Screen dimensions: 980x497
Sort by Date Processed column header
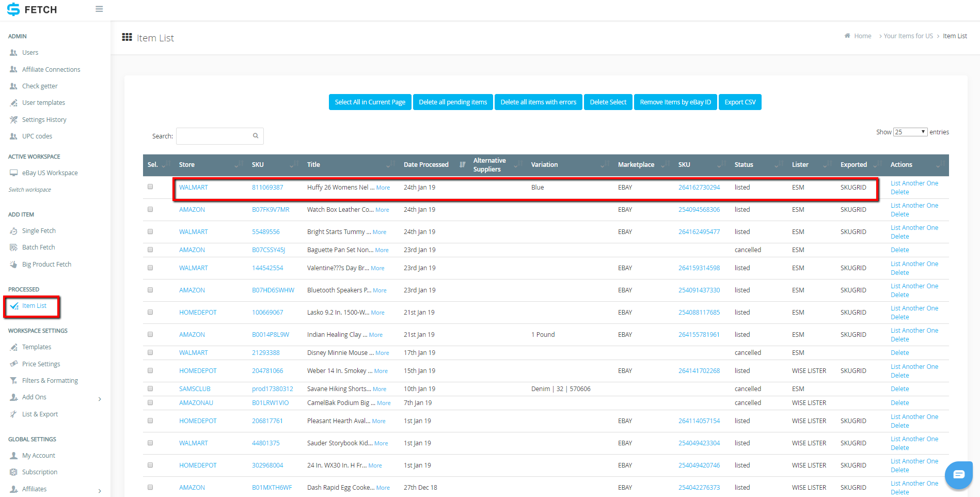(x=434, y=165)
